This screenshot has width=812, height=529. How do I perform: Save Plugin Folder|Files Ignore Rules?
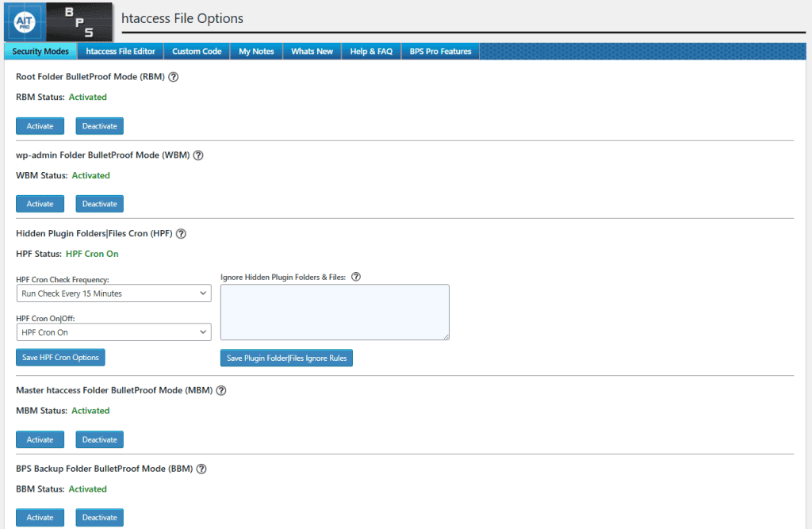click(286, 358)
